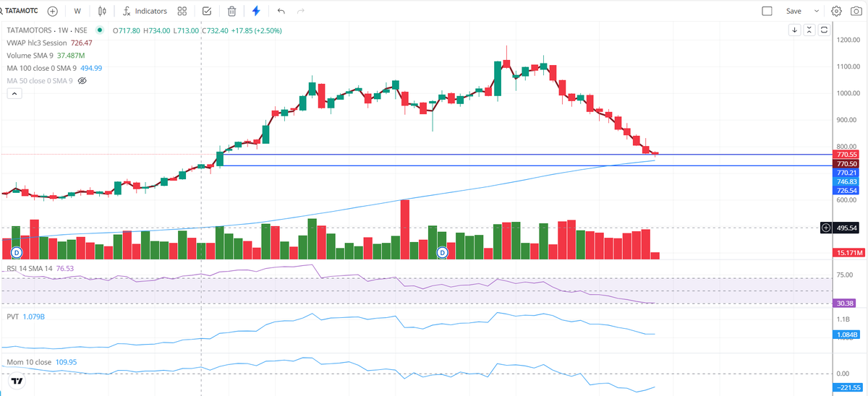Image resolution: width=868 pixels, height=396 pixels.
Task: Open the W timeframe interval dropdown
Action: (x=77, y=11)
